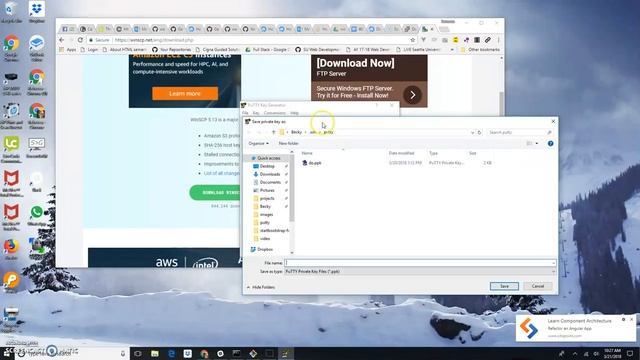Screen dimensions: 640x360
Task: Open the putty folder in the navigation pane
Action: pos(264,222)
